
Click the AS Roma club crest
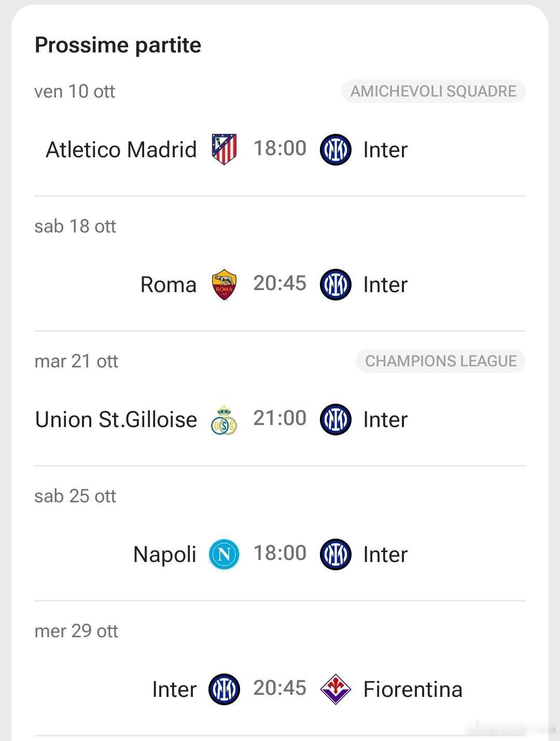point(225,284)
